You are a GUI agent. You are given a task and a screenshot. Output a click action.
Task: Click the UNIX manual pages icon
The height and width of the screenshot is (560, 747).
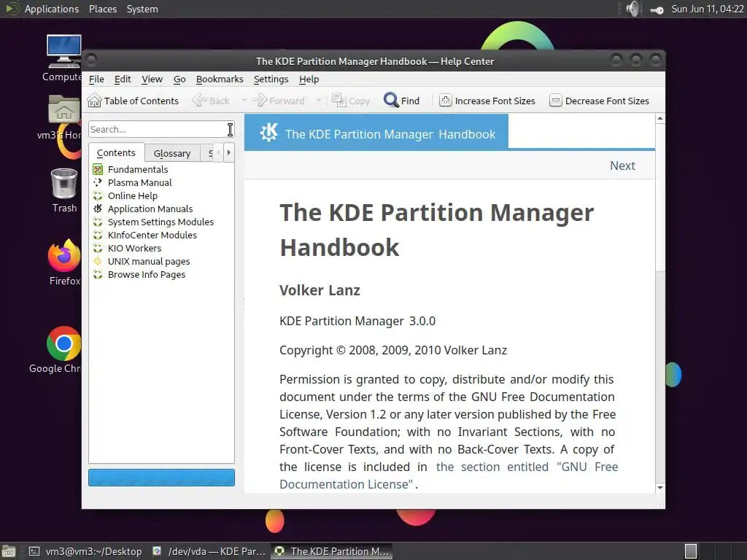(x=98, y=262)
